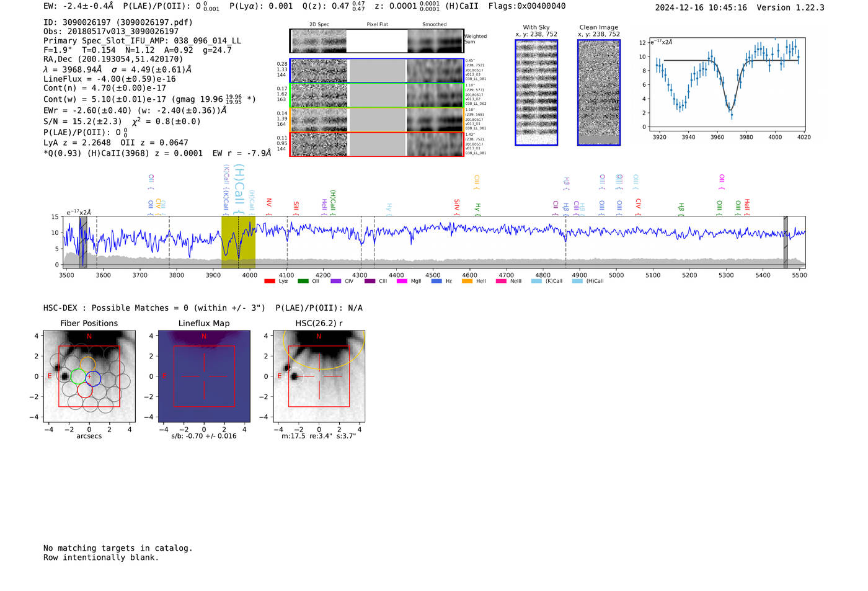Select the 2024-12-16 10:45:16 timestamp

click(x=701, y=7)
